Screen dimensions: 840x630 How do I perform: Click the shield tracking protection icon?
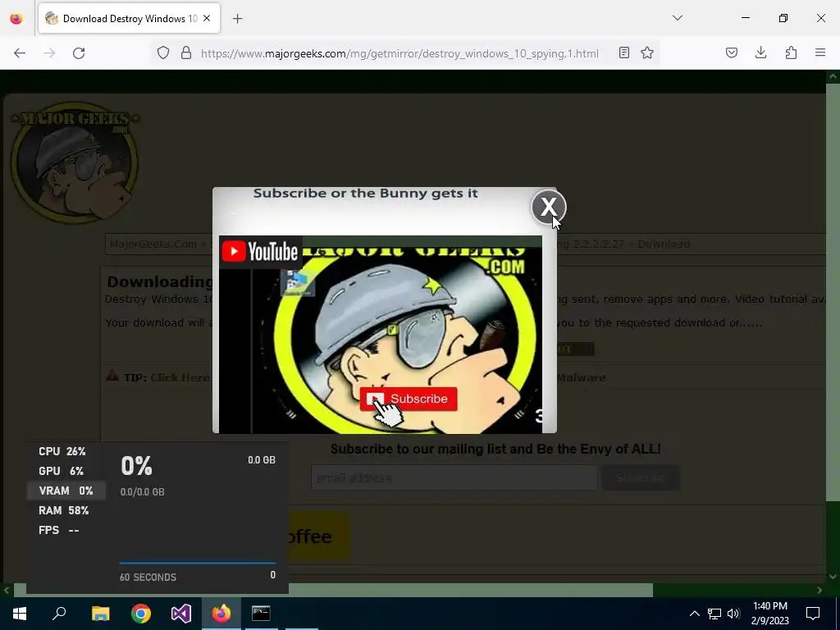point(163,52)
